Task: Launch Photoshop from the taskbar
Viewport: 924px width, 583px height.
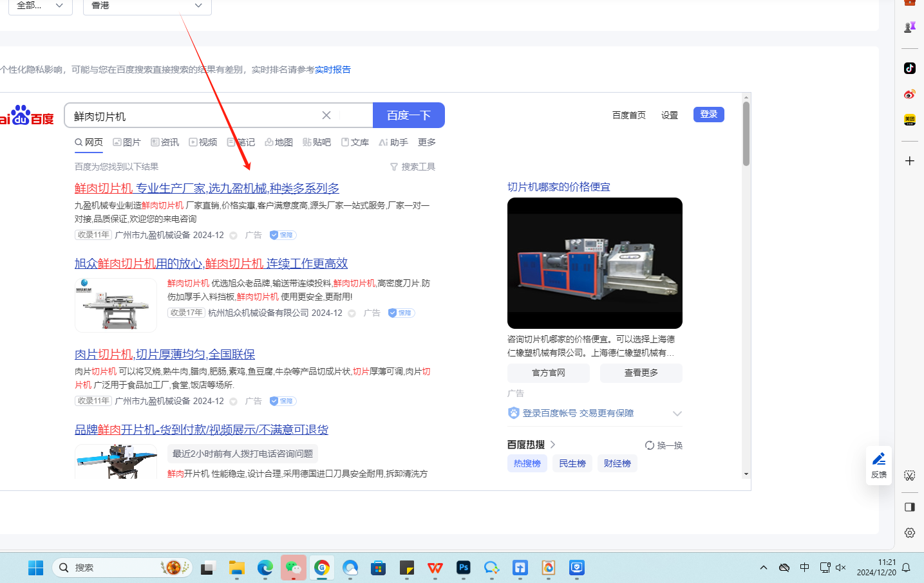Action: point(464,568)
